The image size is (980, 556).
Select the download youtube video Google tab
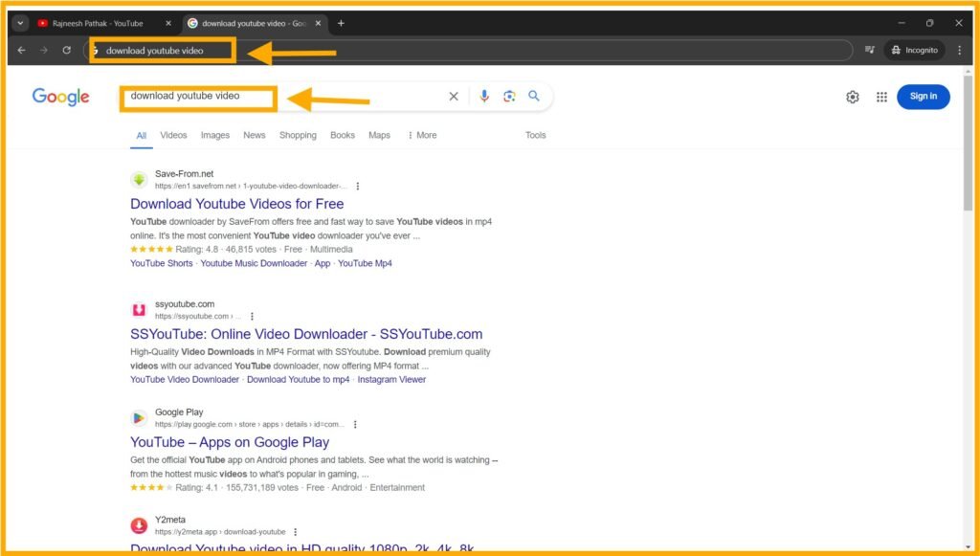(253, 23)
